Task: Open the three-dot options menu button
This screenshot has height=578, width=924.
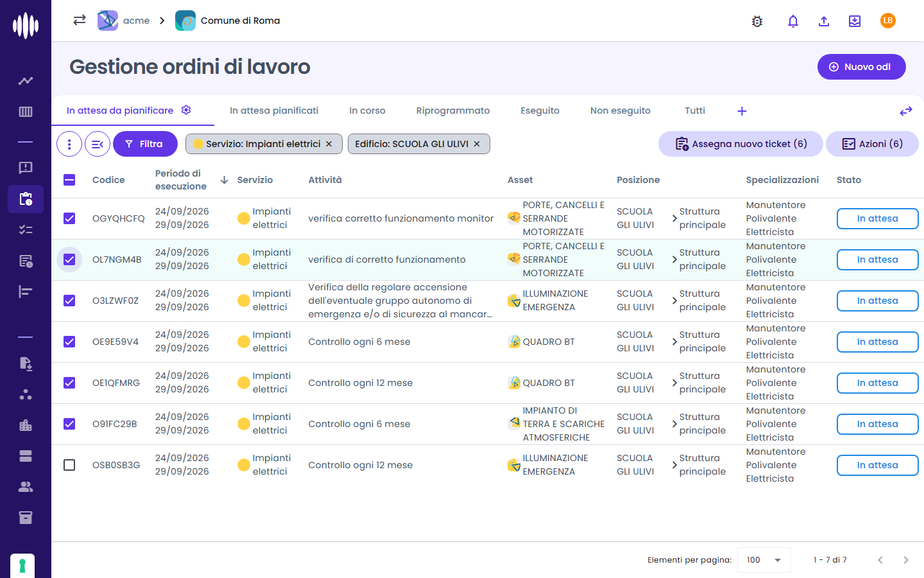Action: [x=69, y=144]
